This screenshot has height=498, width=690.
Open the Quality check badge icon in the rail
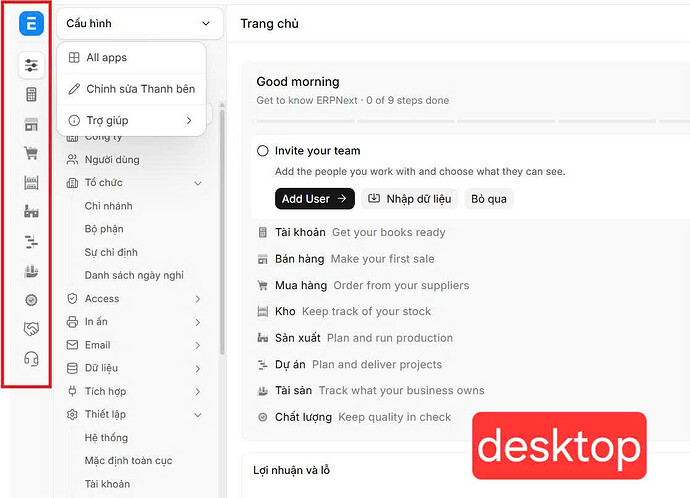pyautogui.click(x=31, y=300)
